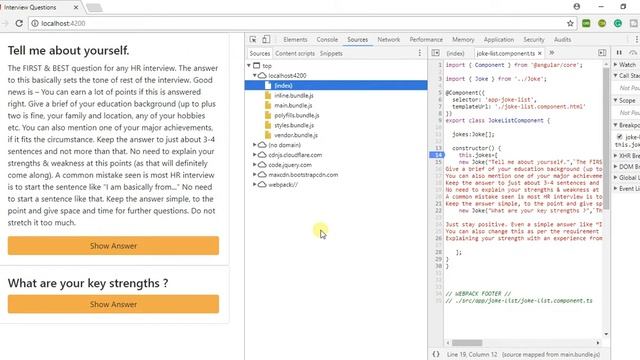Image resolution: width=640 pixels, height=360 pixels.
Task: Open the Chrome user profile icon
Action: click(577, 7)
